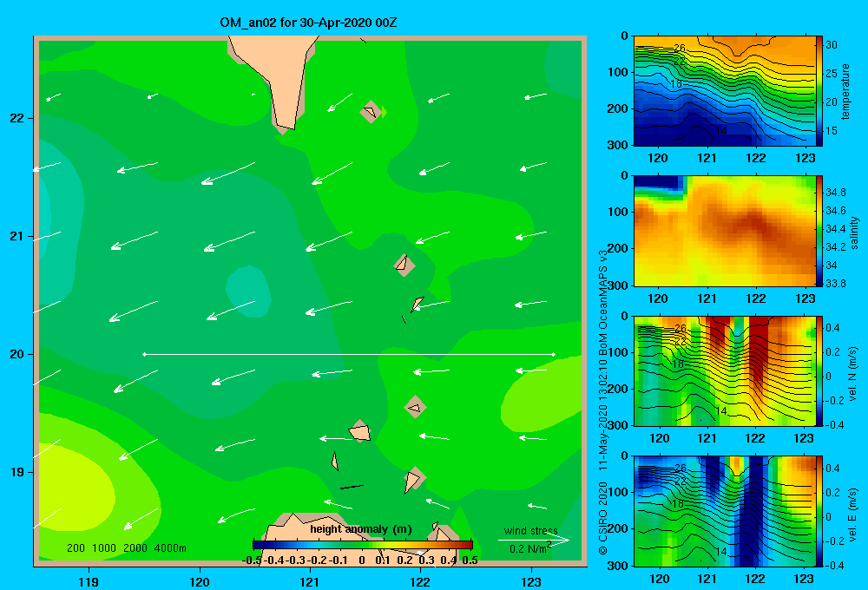868x590 pixels.
Task: Click the dark red northward jet in vel. N plot
Action: pos(759,351)
